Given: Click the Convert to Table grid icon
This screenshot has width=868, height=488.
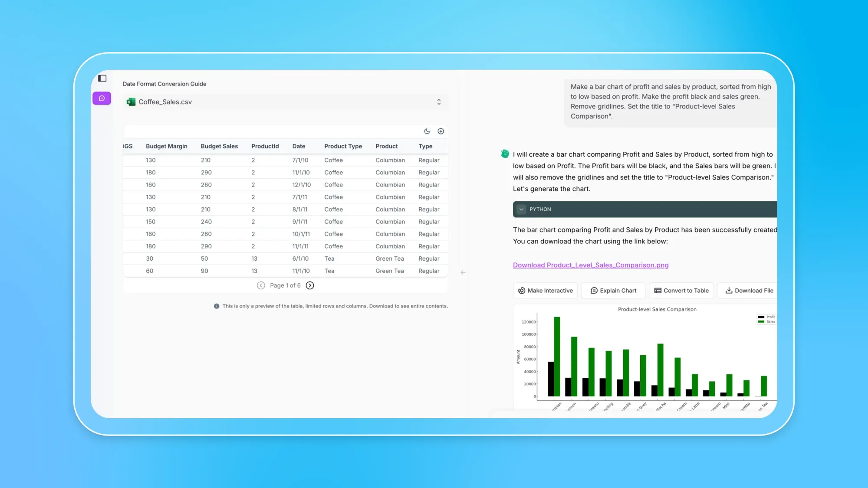Looking at the screenshot, I should (x=657, y=291).
